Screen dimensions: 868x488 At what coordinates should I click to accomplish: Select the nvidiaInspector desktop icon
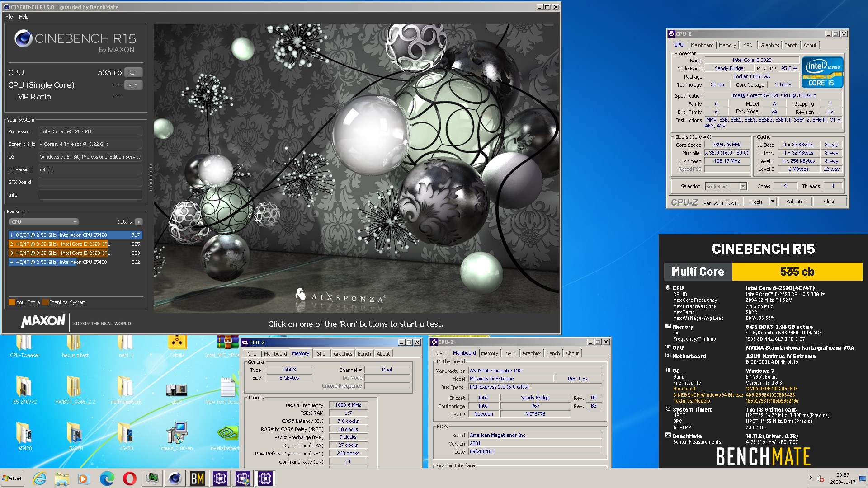226,436
